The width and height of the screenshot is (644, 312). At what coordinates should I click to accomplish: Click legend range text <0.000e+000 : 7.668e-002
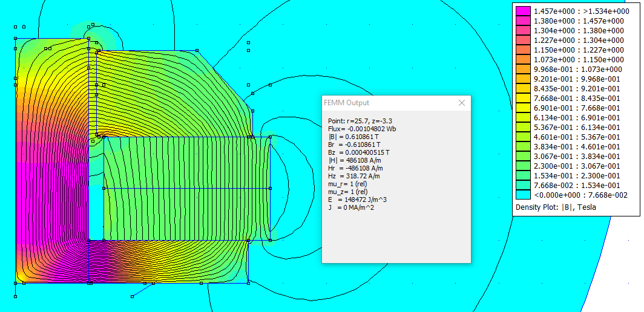coord(580,195)
